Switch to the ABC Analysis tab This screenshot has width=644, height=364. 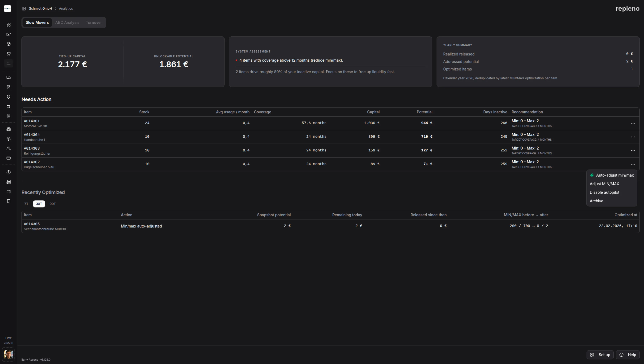(x=67, y=22)
